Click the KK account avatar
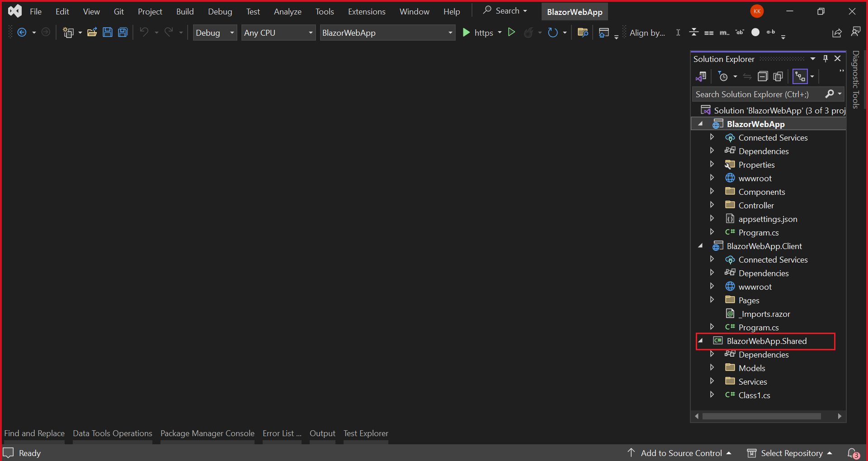 coord(757,11)
